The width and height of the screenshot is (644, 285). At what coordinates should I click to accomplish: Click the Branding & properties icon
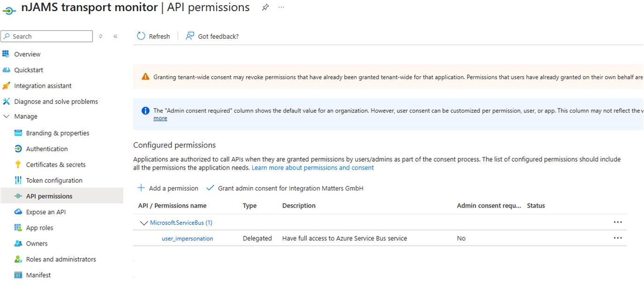[18, 133]
